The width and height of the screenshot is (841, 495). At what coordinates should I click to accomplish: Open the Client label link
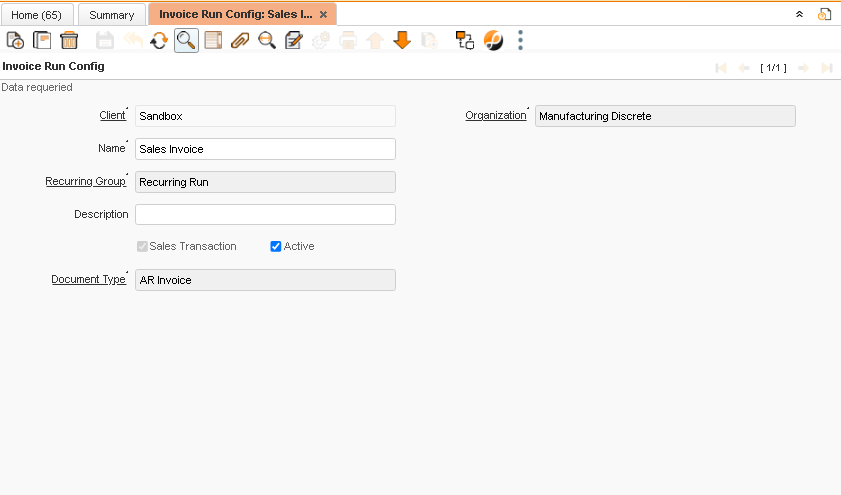[113, 115]
